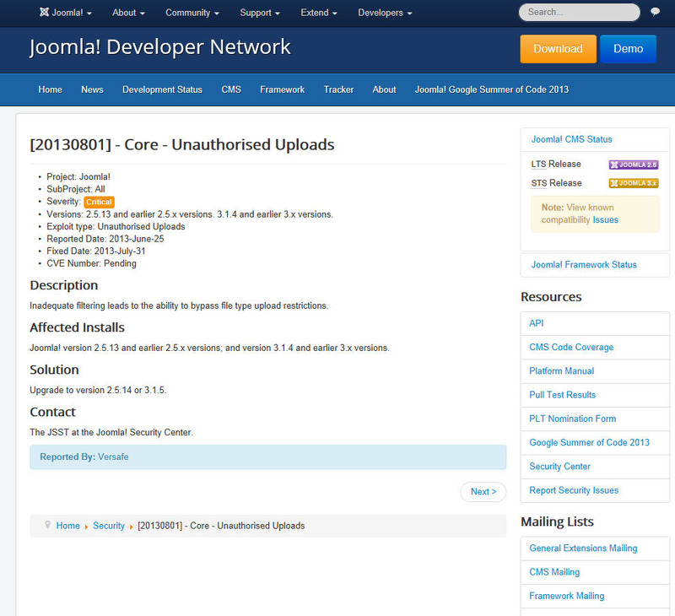Open the Pull Test Results resource link
This screenshot has width=675, height=616.
click(x=562, y=395)
